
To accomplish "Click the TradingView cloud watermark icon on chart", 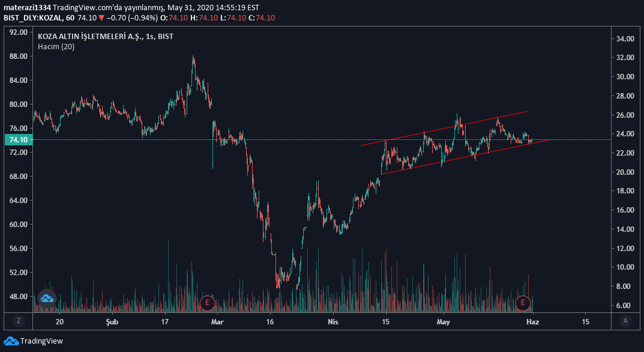I will [47, 298].
